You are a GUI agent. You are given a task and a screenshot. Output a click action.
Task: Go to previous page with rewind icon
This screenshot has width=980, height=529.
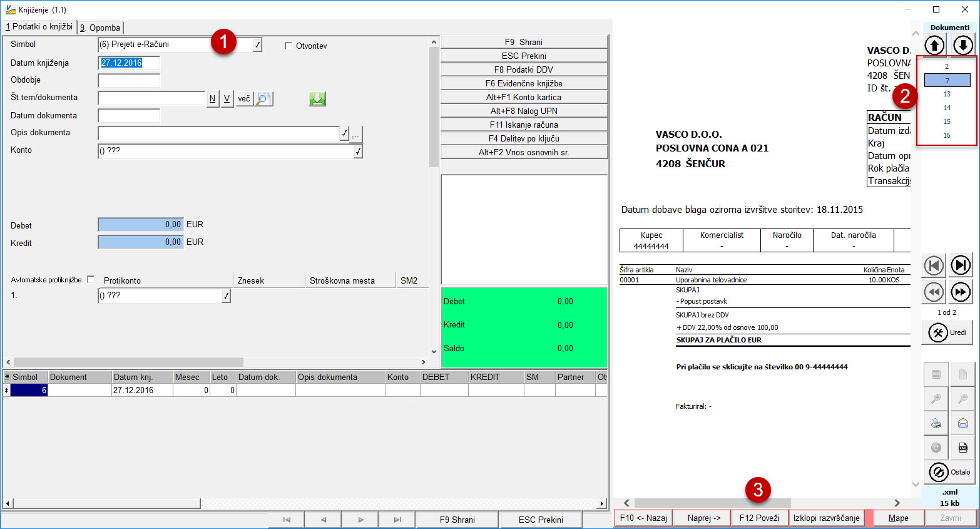pos(934,292)
